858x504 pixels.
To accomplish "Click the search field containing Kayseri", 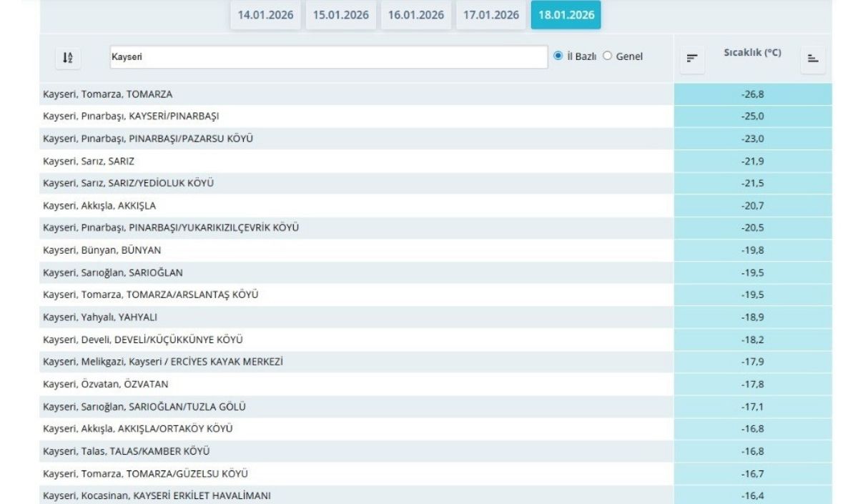I will 329,57.
